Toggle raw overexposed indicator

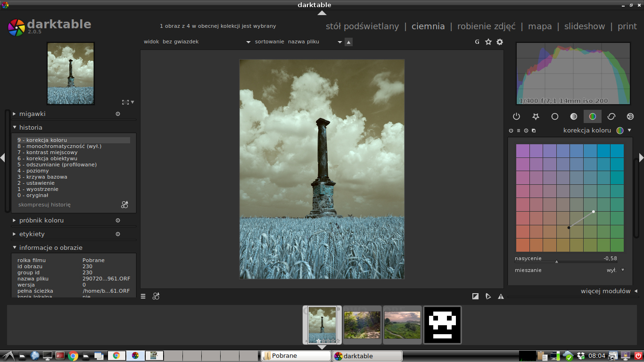[476, 296]
